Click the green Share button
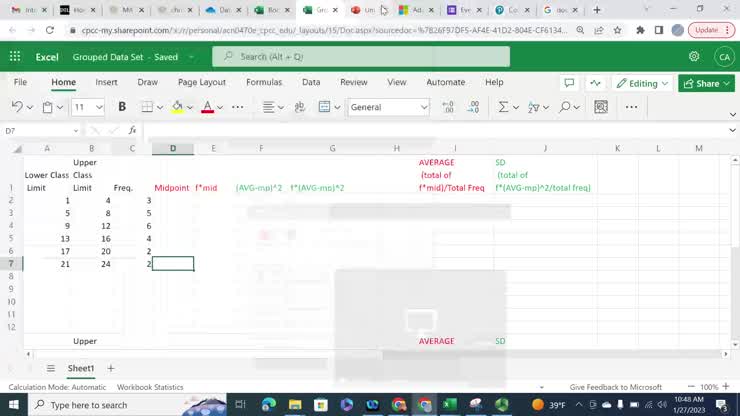Screen dimensions: 740x416 click(706, 83)
